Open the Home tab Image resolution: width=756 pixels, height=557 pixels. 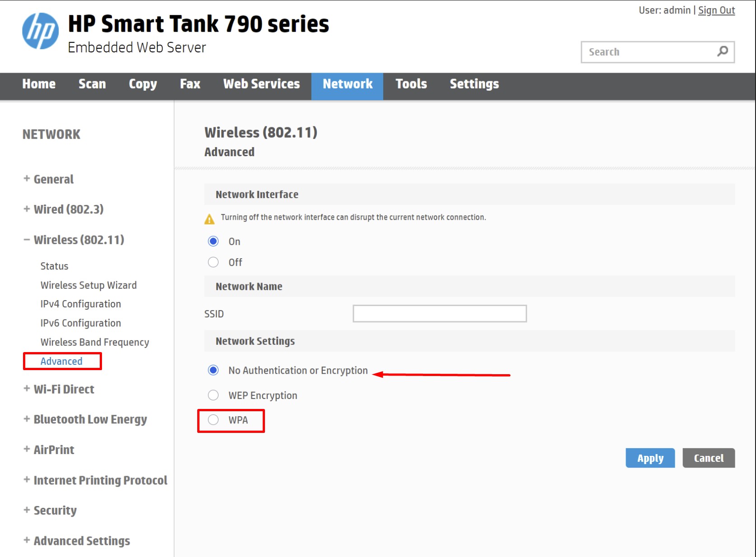(39, 84)
